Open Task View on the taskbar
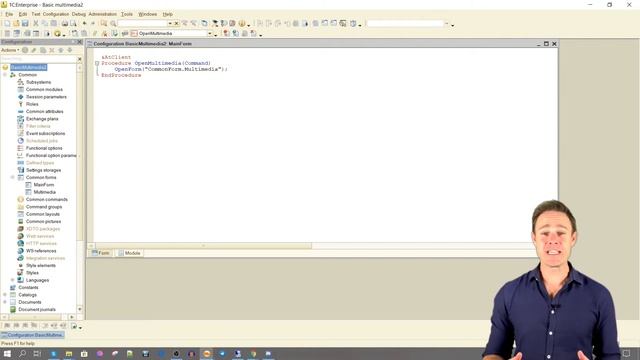The image size is (640, 360). click(37, 353)
